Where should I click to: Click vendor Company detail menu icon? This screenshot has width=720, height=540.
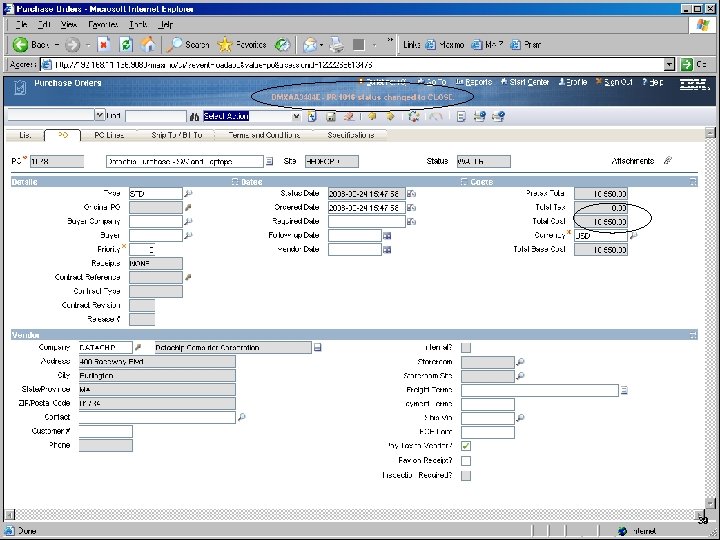137,348
